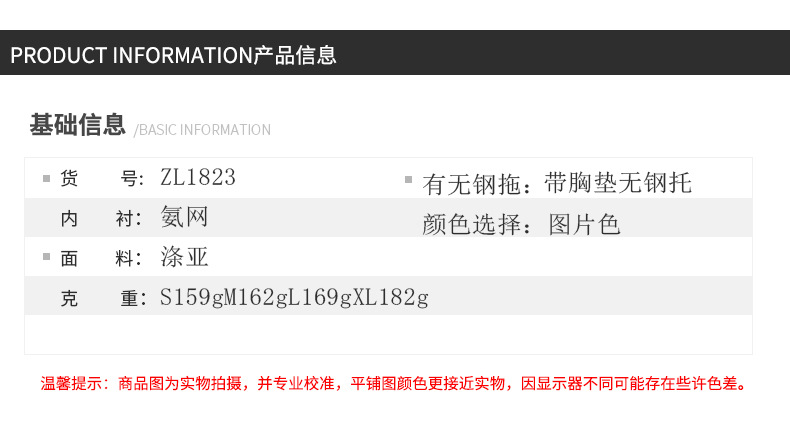Click the square bullet beside 货号
Viewport: 790px width, 426px height.
pyautogui.click(x=46, y=178)
